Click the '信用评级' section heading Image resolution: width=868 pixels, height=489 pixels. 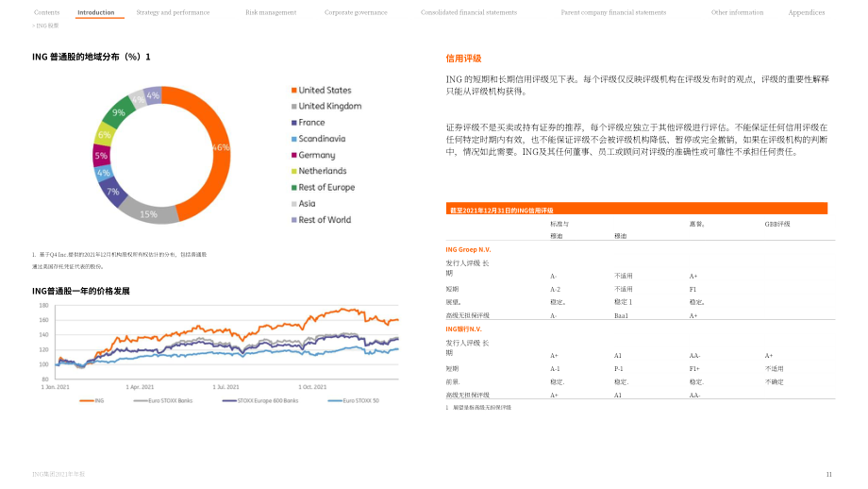tap(464, 59)
